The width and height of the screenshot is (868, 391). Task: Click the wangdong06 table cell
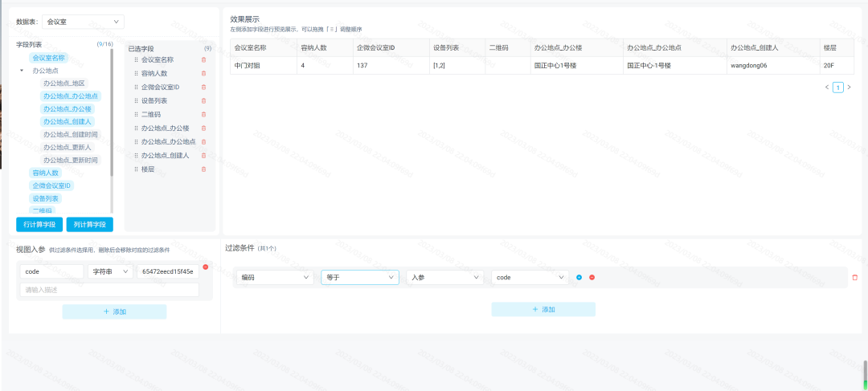click(773, 65)
